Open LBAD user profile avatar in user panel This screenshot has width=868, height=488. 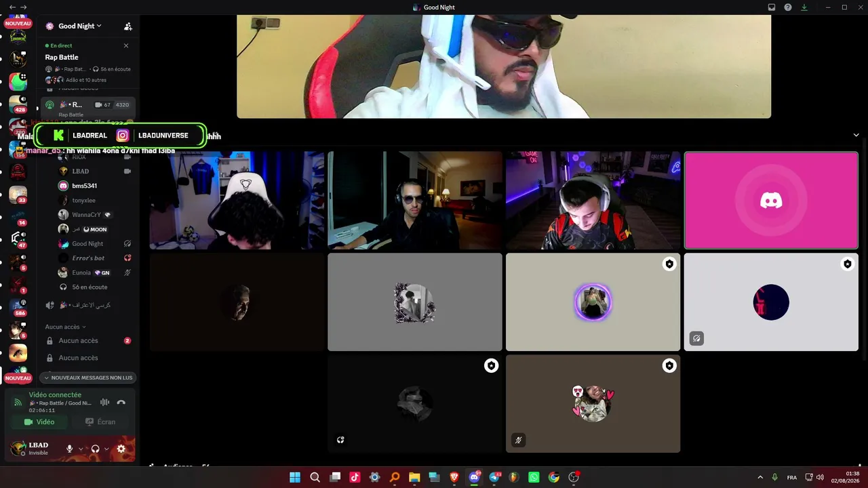click(x=18, y=448)
